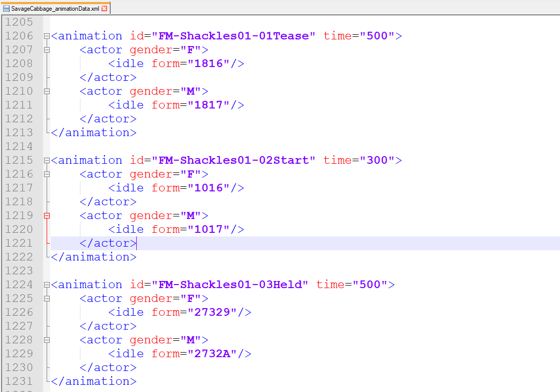This screenshot has width=560, height=392.
Task: Click the form value "27329"
Action: (x=212, y=312)
